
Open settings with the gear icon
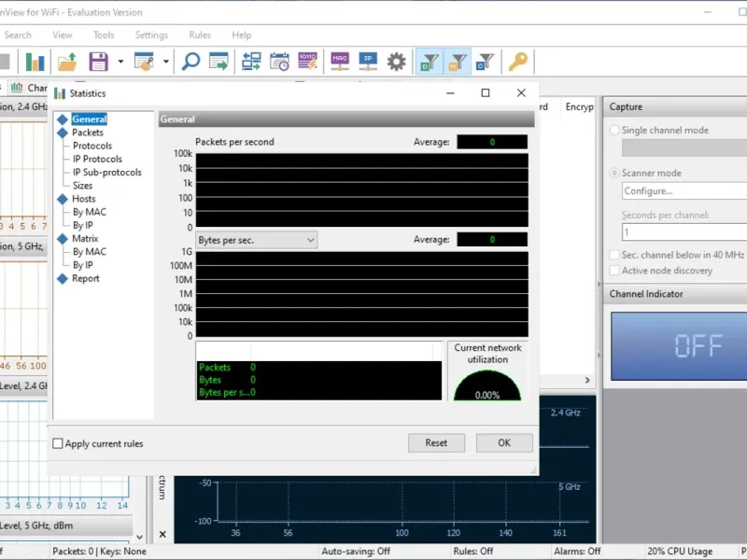[397, 63]
